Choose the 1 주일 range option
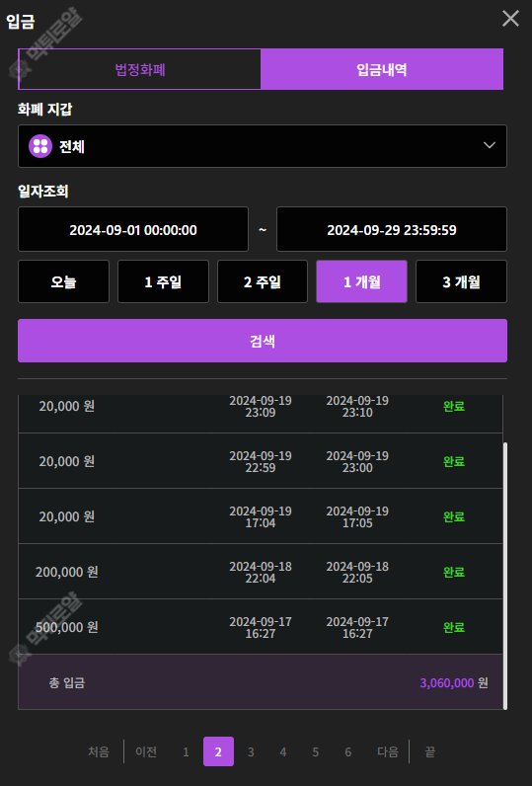This screenshot has width=532, height=786. coord(163,281)
